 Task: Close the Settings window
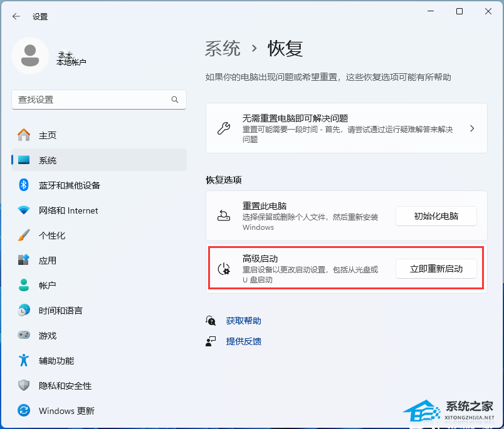488,11
